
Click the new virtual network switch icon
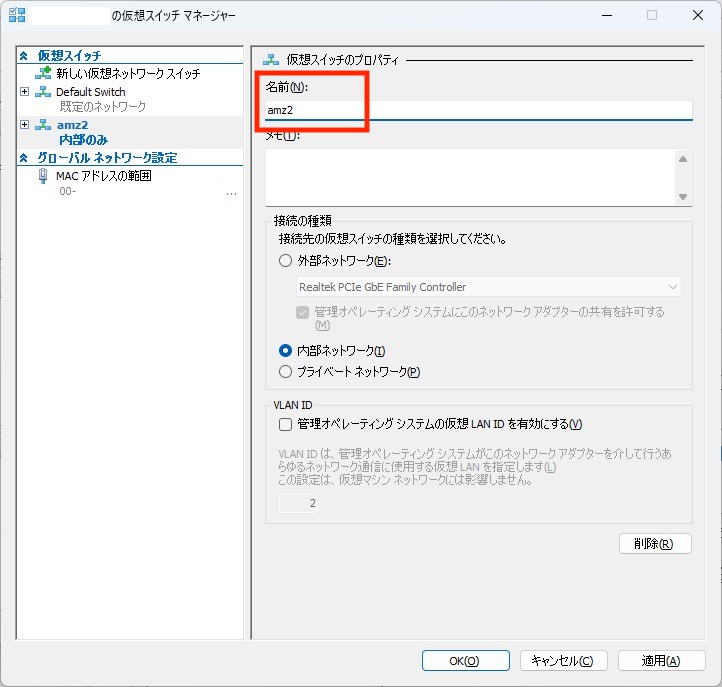coord(43,74)
